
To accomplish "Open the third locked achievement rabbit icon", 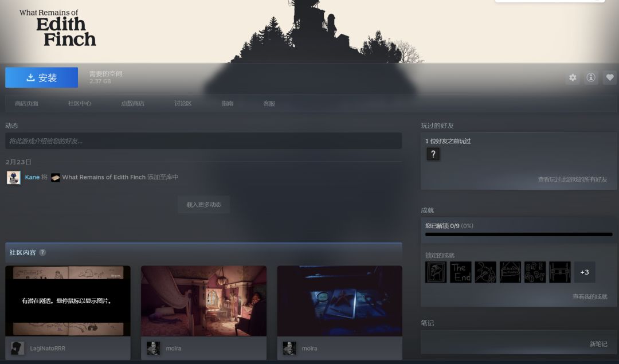I will (485, 272).
